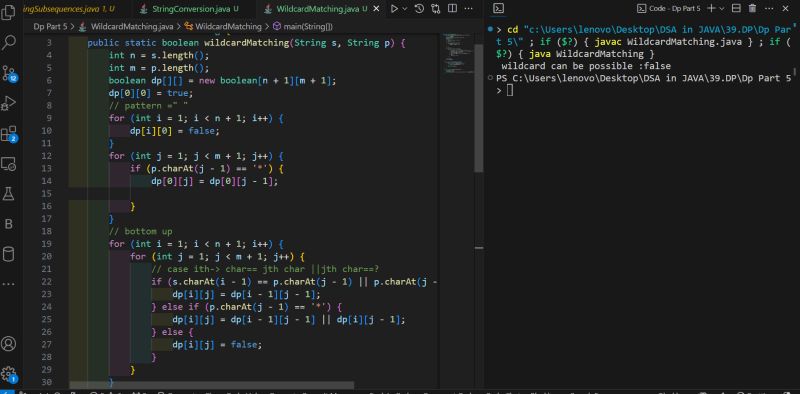Open the Testing beaker icon

click(9, 193)
